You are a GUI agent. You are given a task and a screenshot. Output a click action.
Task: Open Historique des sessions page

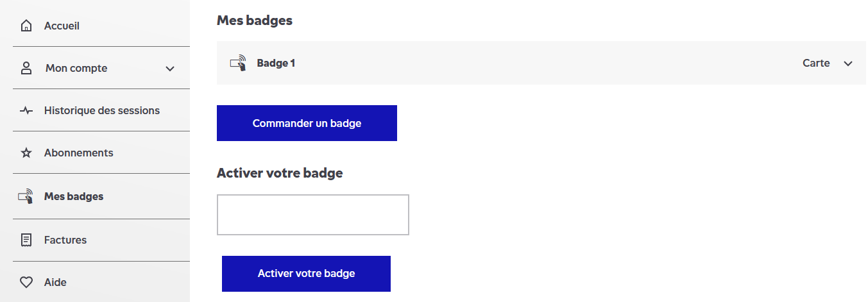(102, 110)
